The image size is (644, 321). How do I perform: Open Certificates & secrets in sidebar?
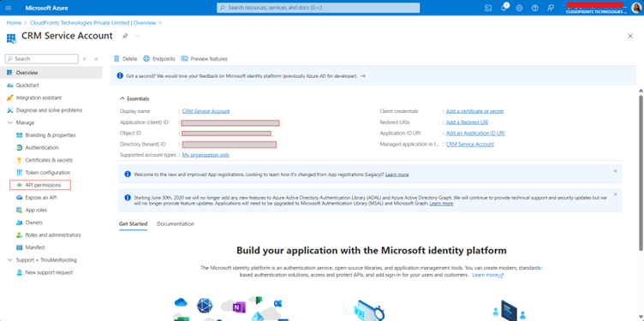(x=45, y=160)
